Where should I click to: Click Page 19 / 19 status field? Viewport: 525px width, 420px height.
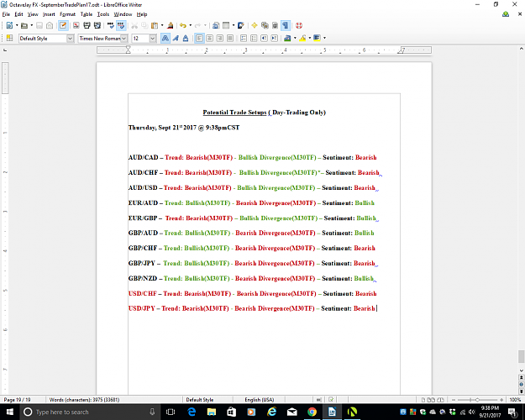pos(17,400)
